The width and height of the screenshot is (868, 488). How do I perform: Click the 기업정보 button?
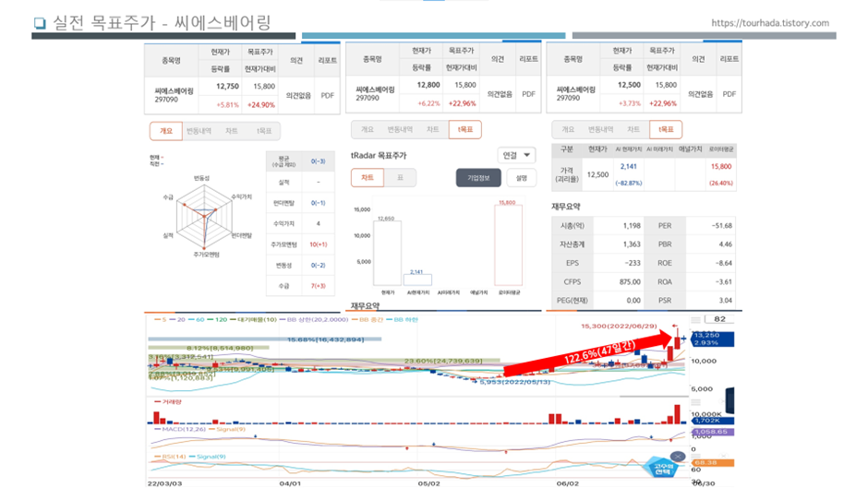tap(478, 178)
